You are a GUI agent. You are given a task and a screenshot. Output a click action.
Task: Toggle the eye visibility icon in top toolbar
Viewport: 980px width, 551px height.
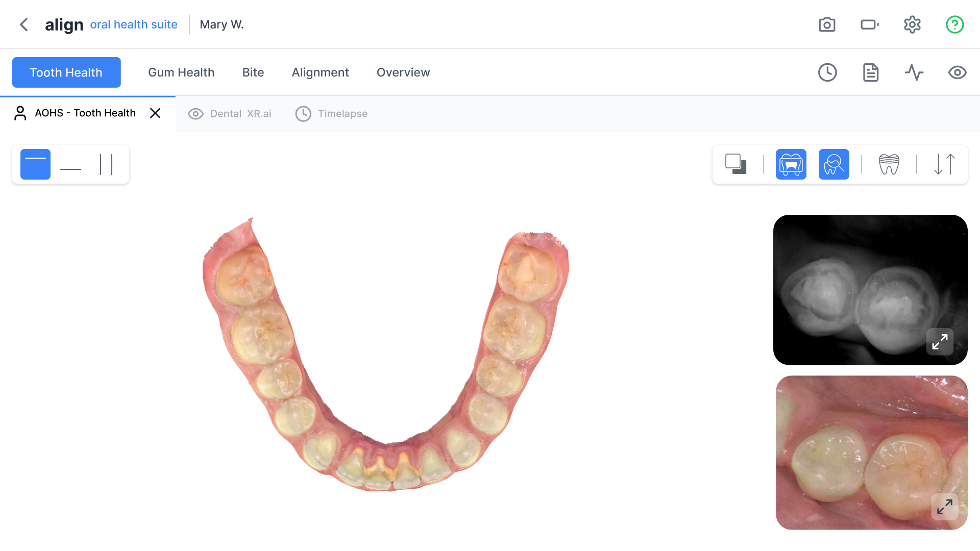pos(957,72)
